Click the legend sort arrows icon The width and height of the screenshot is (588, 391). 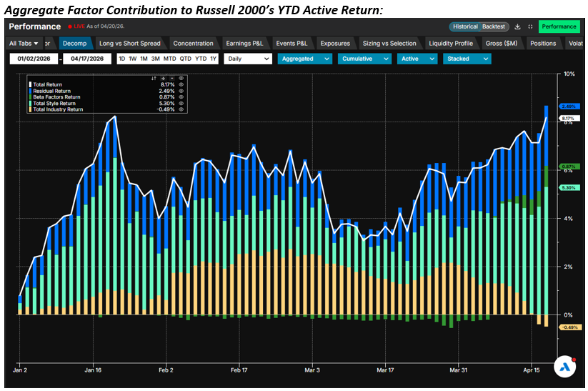[154, 77]
